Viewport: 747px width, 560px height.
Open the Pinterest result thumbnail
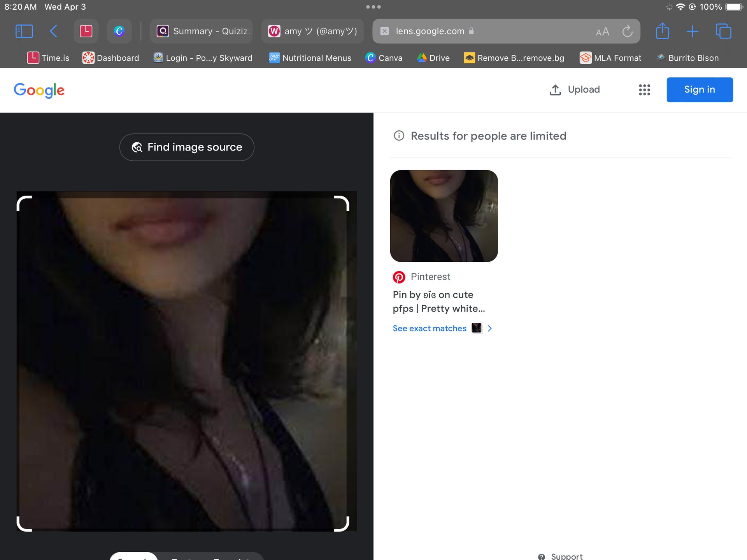444,216
